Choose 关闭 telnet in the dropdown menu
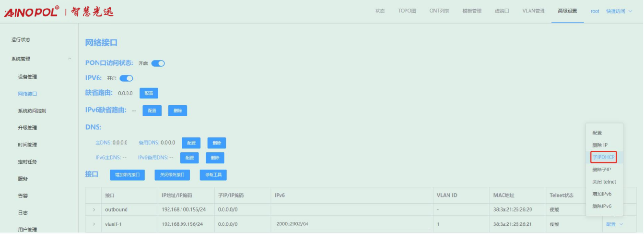The width and height of the screenshot is (644, 234). click(x=604, y=182)
